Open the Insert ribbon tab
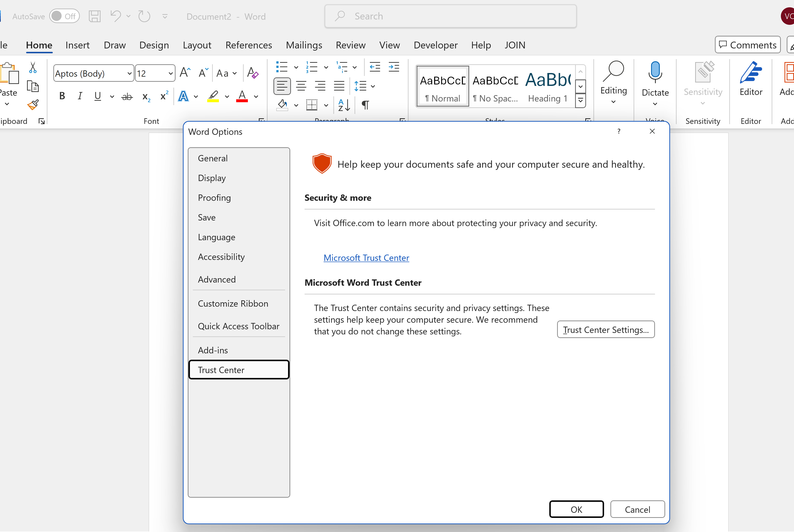The image size is (794, 532). (x=77, y=45)
